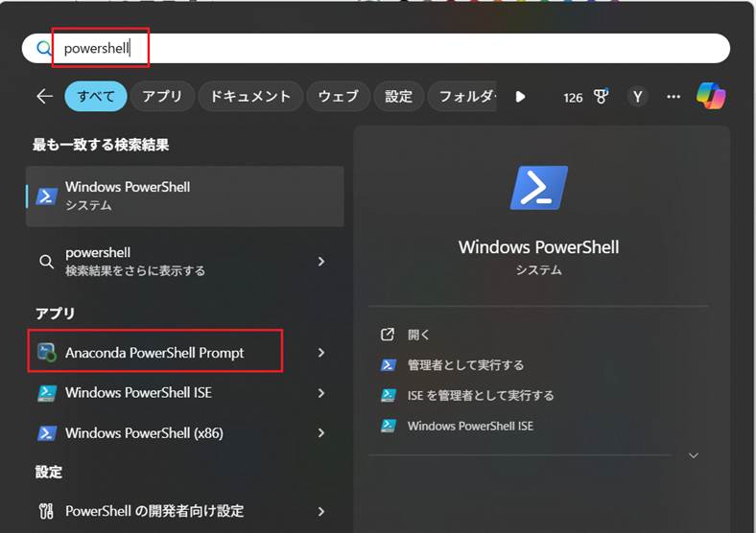The width and height of the screenshot is (756, 533).
Task: Show more results for powershell web search
Action: point(184,261)
